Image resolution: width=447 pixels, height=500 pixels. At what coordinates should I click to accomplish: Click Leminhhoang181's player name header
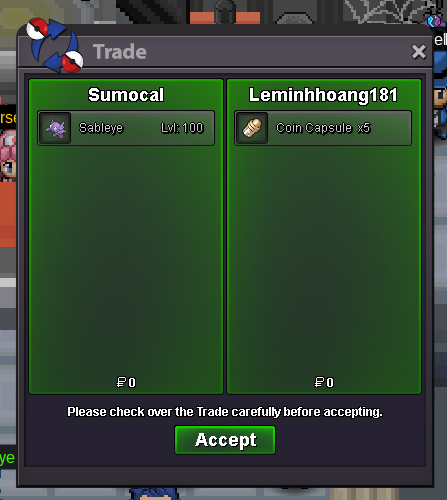[323, 95]
